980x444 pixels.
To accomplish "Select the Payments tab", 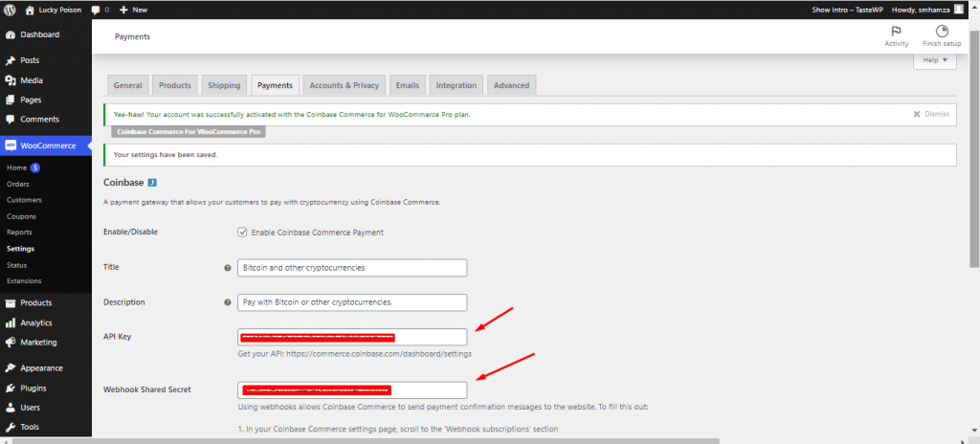I will [275, 86].
